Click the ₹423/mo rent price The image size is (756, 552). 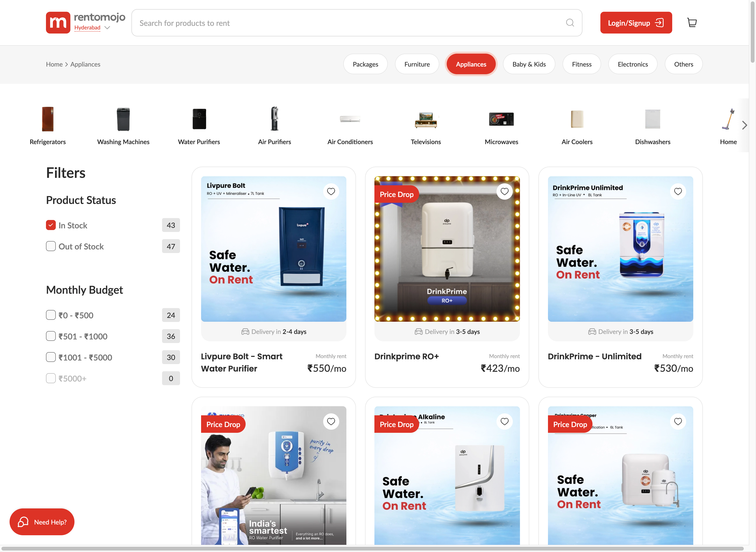(500, 368)
